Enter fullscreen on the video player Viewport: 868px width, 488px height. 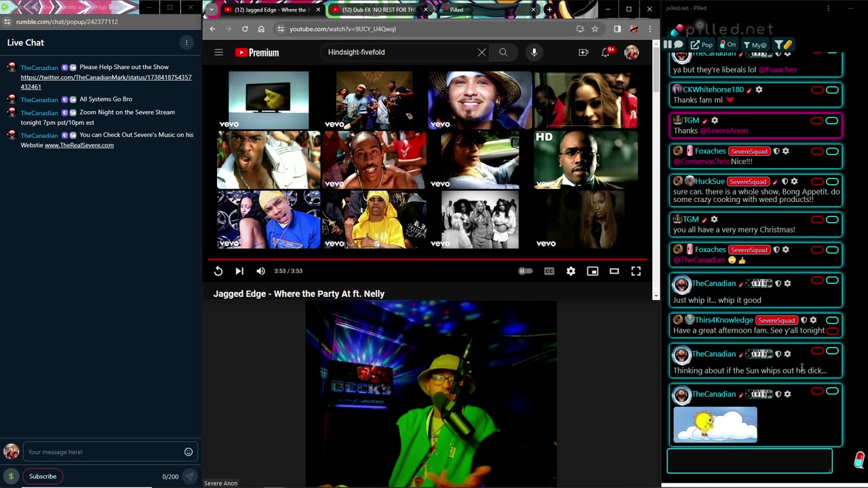coord(636,271)
